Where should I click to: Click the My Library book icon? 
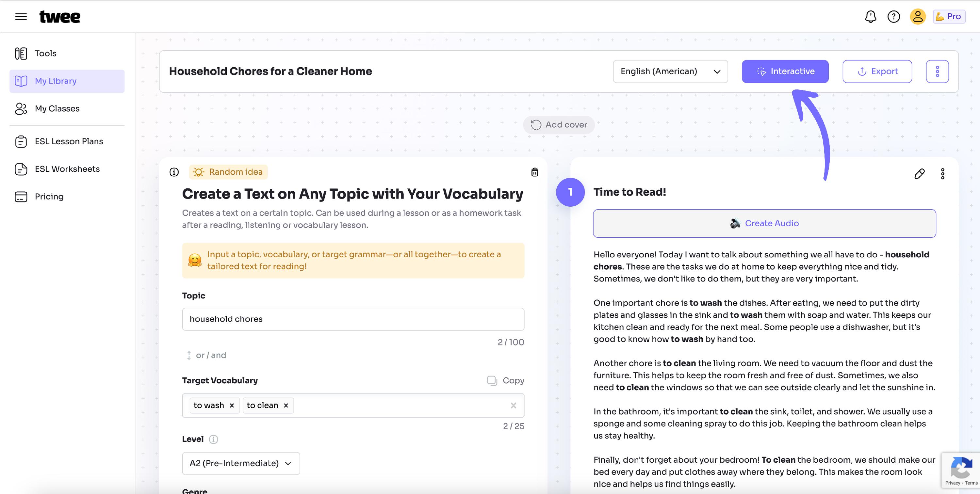click(21, 81)
